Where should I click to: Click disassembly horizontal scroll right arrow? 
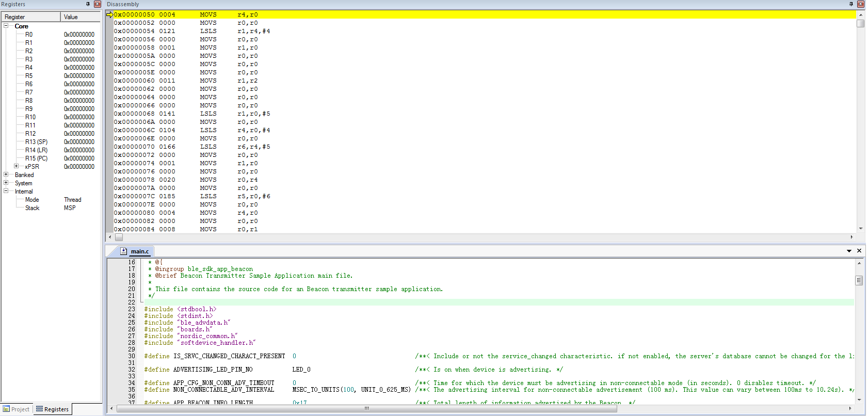851,237
